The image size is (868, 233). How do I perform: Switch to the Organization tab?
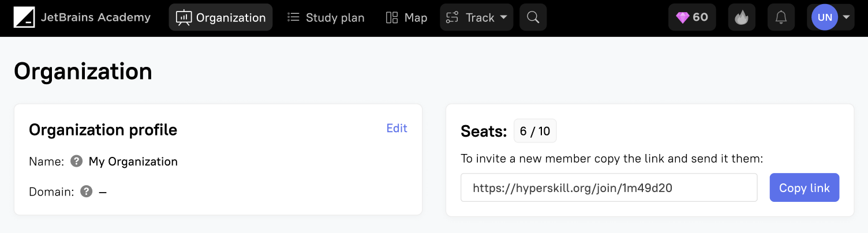click(220, 18)
